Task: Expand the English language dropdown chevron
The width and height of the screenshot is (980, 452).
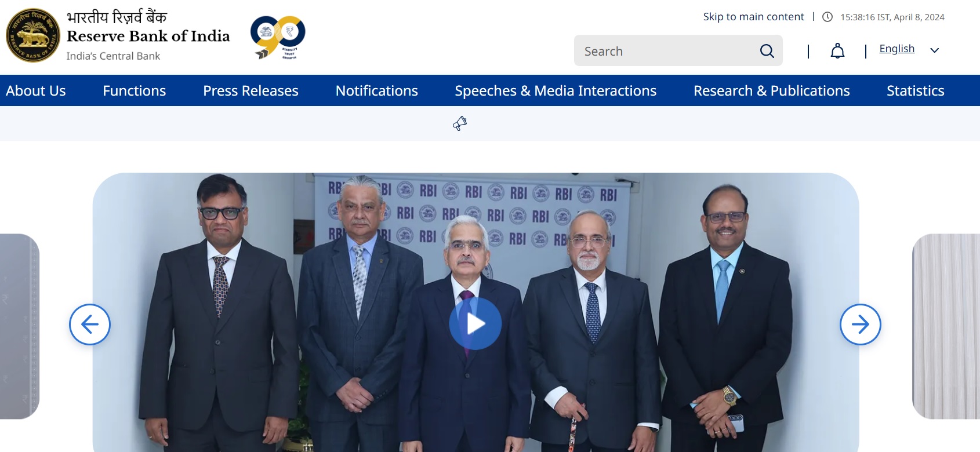Action: click(934, 50)
